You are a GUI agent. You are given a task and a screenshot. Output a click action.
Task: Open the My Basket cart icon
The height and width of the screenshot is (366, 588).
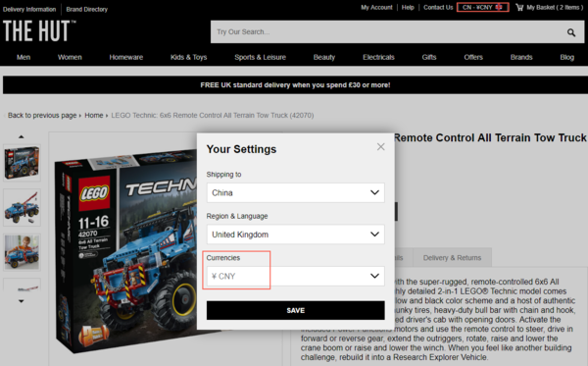[x=519, y=7]
